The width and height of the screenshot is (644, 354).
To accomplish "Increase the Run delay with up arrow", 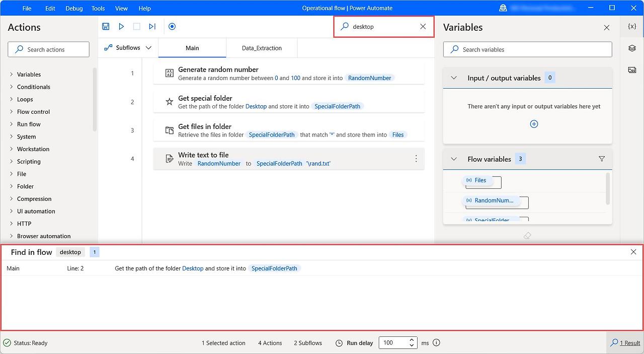I will (412, 340).
